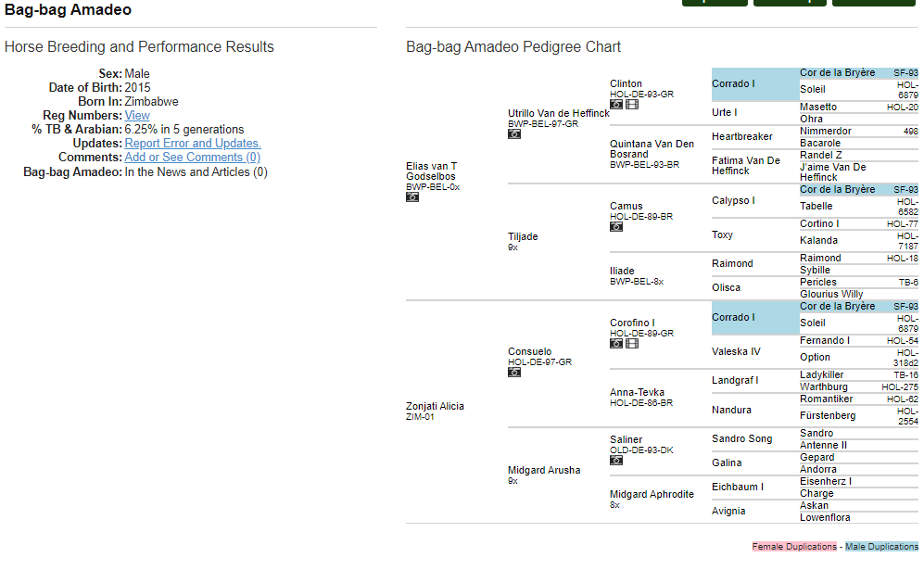Screen dimensions: 924x570
Task: Click the photo icon under Consuelo
Action: 514,373
